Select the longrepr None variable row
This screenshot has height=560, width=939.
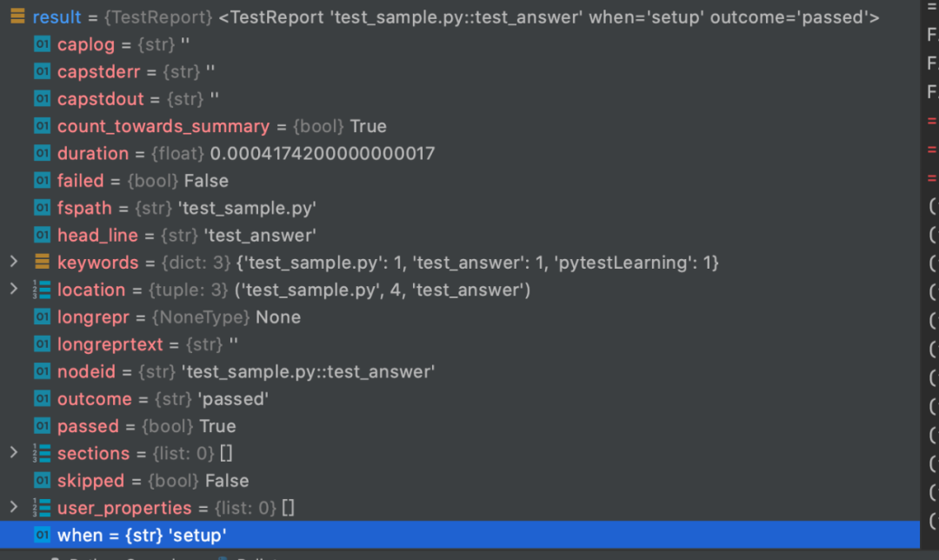(x=179, y=317)
